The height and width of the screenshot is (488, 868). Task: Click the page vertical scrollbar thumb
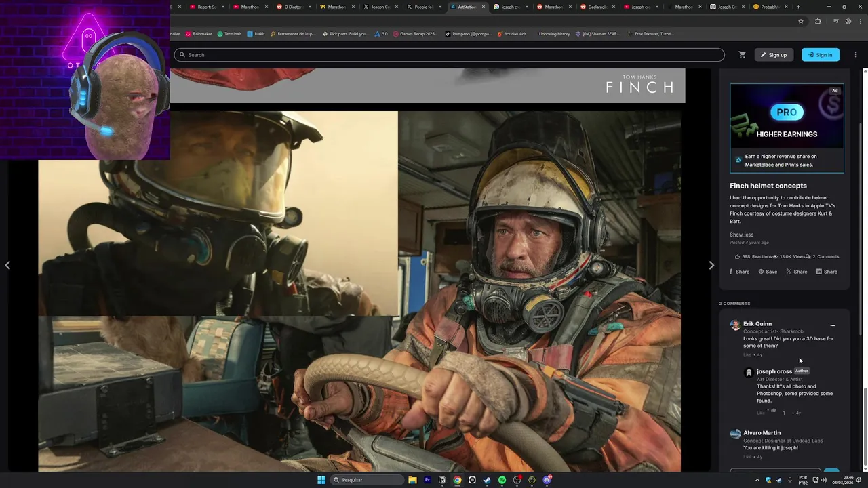tap(865, 428)
